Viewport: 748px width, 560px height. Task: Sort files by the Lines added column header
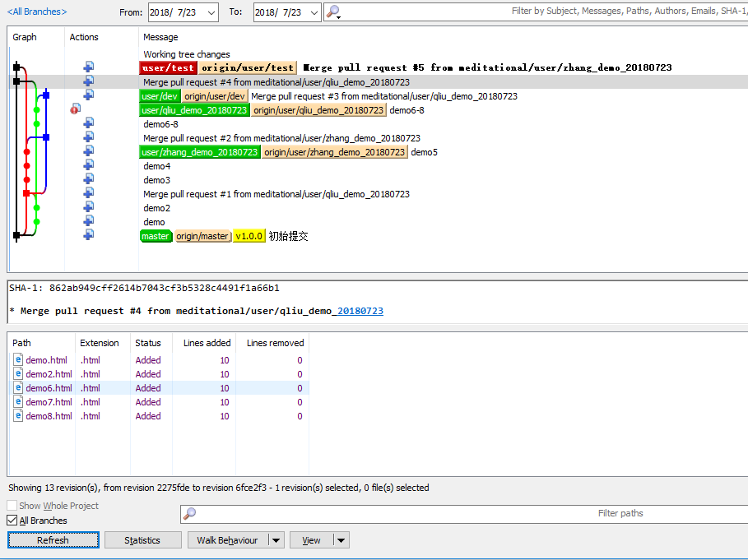[x=207, y=343]
